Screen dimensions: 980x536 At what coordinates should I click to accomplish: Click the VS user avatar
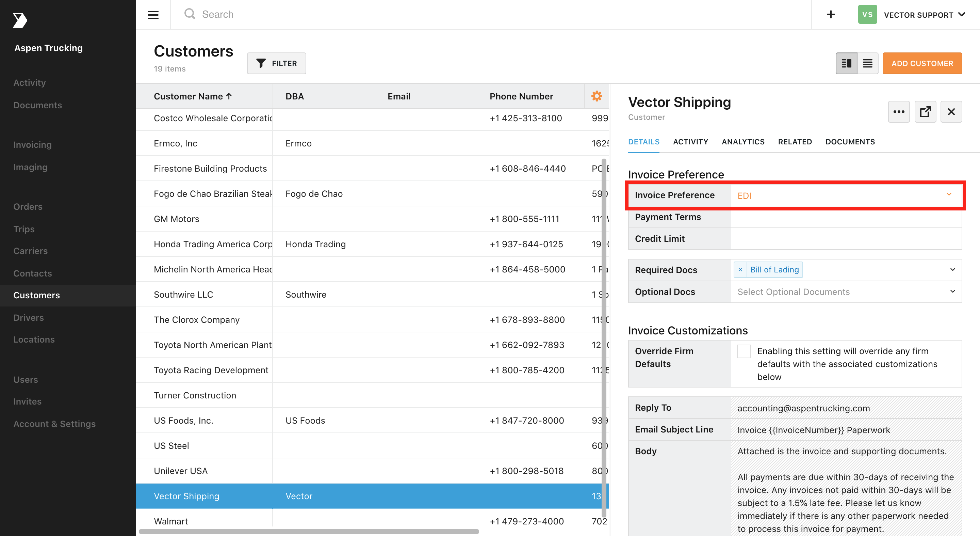[867, 14]
